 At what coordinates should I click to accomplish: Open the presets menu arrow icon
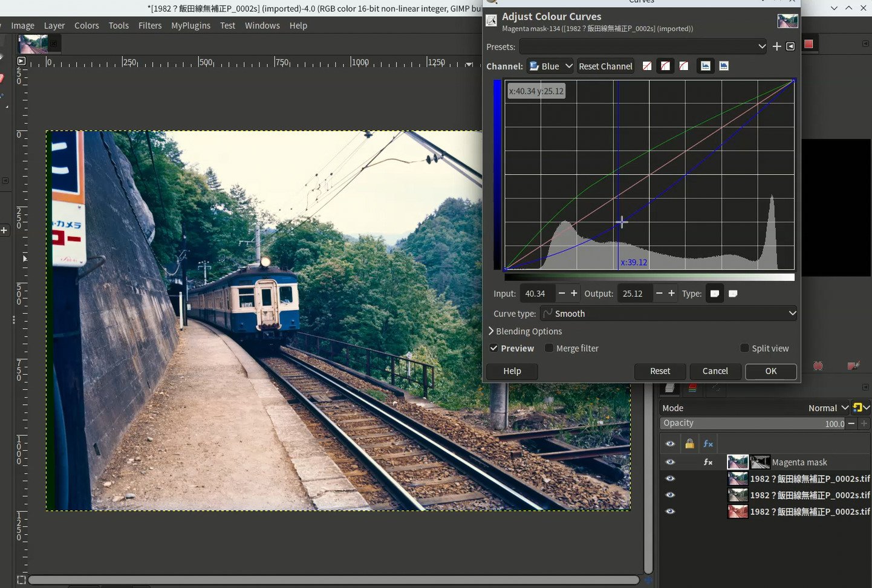point(790,47)
